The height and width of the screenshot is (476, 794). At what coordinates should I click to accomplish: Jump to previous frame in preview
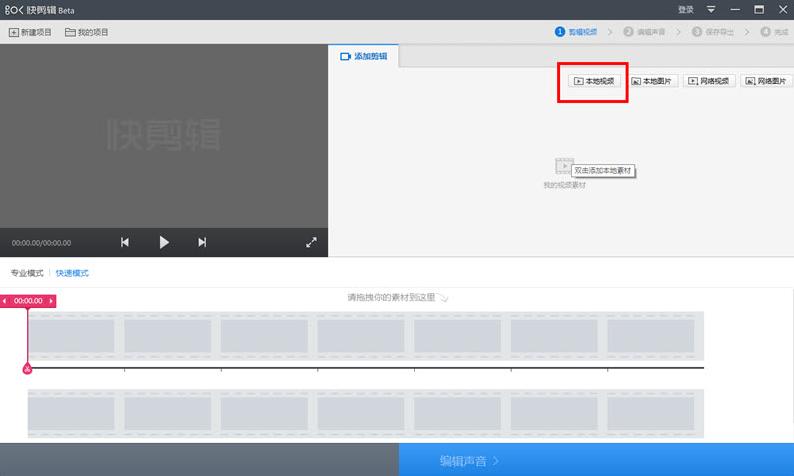[125, 242]
